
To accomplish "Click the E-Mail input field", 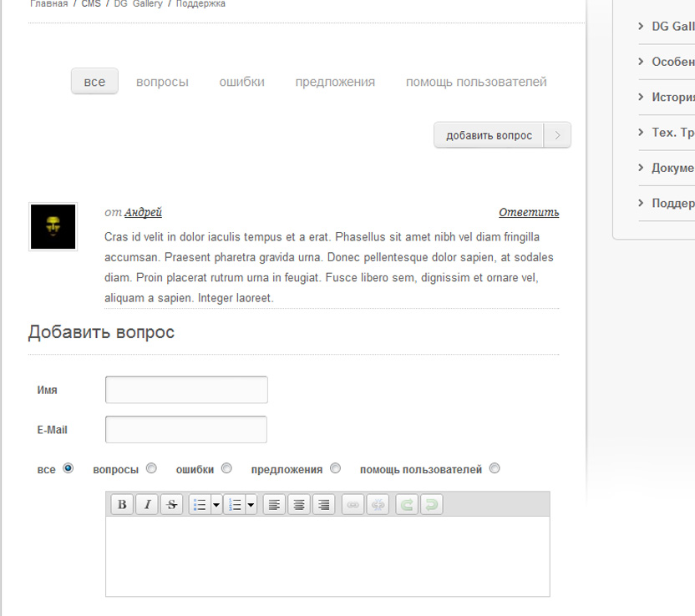I will click(186, 429).
